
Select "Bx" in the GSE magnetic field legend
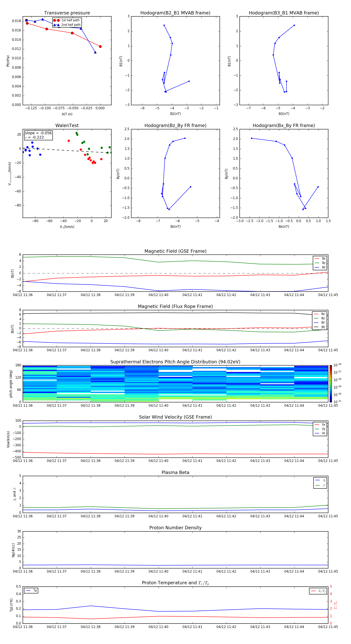[320, 259]
